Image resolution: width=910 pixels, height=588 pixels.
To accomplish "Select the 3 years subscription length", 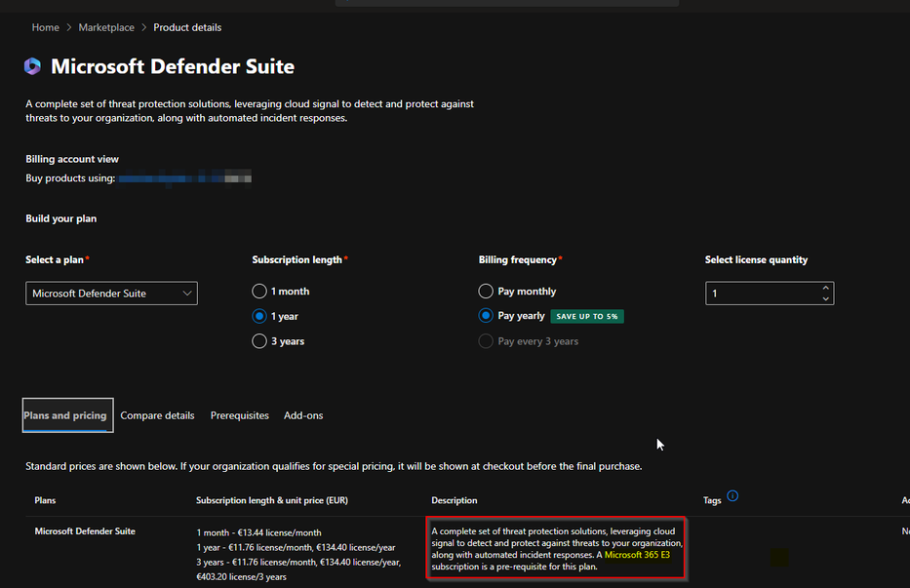I will click(259, 340).
